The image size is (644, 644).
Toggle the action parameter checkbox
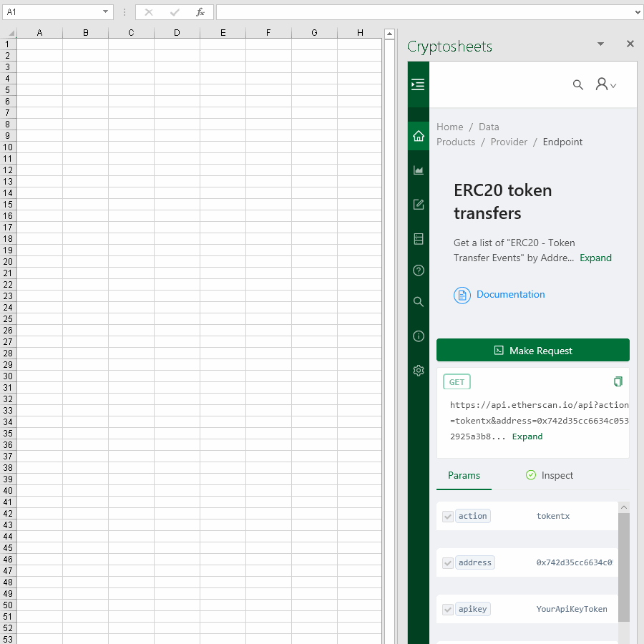pos(448,516)
